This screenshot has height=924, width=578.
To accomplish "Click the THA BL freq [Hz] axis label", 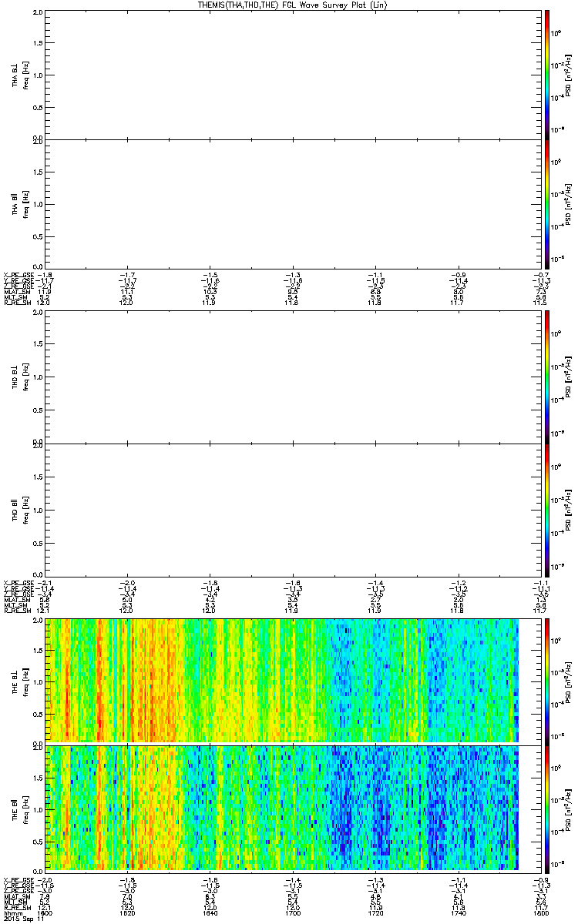I will click(25, 75).
